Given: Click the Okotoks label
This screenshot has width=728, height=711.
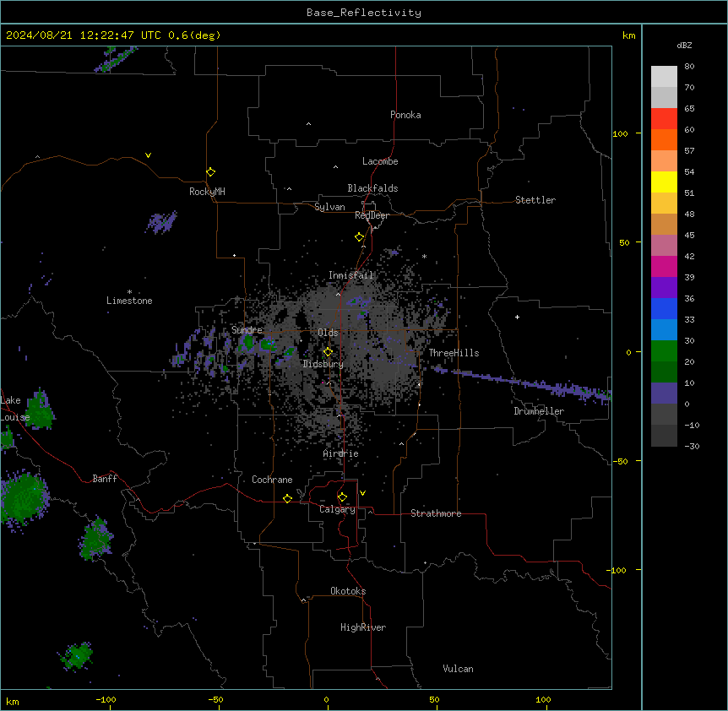Looking at the screenshot, I should point(348,591).
